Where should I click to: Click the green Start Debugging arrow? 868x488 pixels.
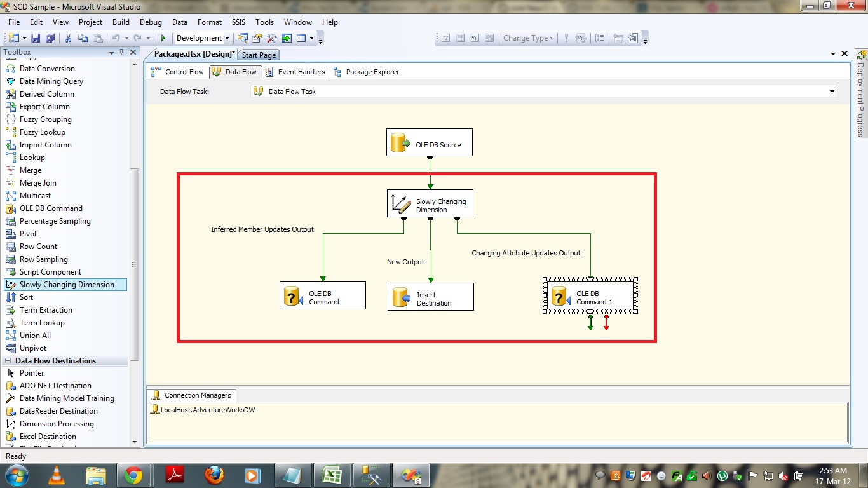click(x=163, y=38)
